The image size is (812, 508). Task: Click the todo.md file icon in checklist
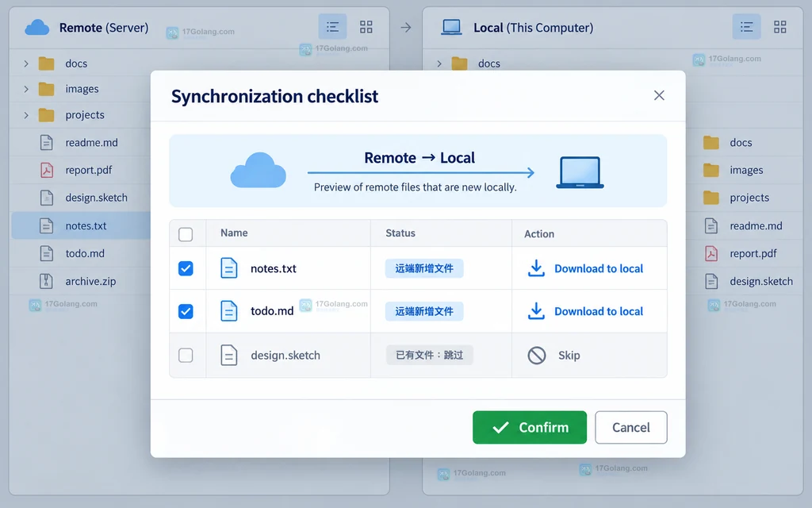coord(229,311)
